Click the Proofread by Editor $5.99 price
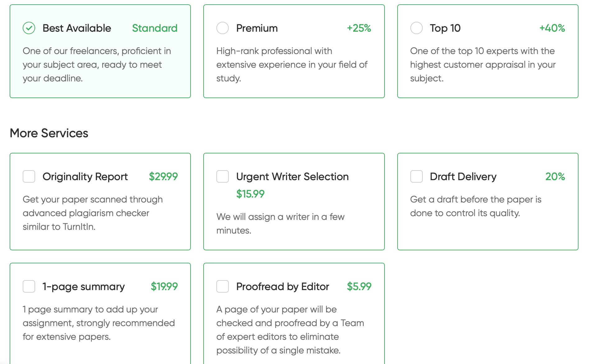 pos(359,286)
